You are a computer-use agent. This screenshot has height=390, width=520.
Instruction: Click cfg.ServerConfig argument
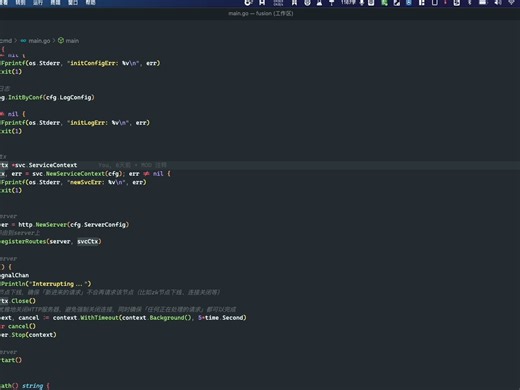tap(98, 225)
